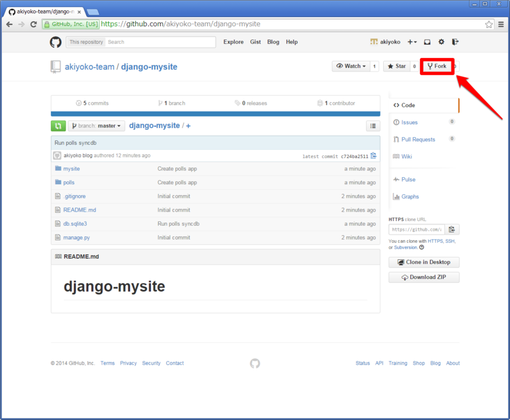
Task: Add new file with plus link in breadcrumb
Action: (x=188, y=126)
